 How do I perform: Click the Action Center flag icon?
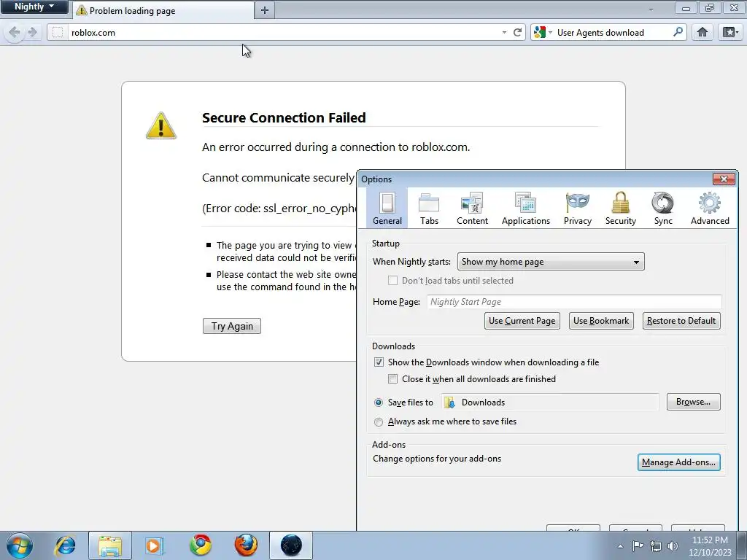638,546
